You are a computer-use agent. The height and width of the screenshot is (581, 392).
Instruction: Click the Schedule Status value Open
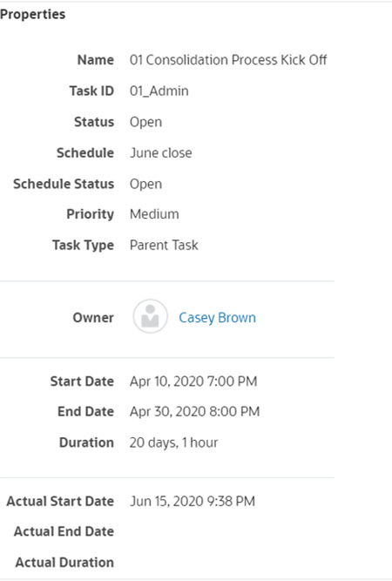click(x=145, y=184)
